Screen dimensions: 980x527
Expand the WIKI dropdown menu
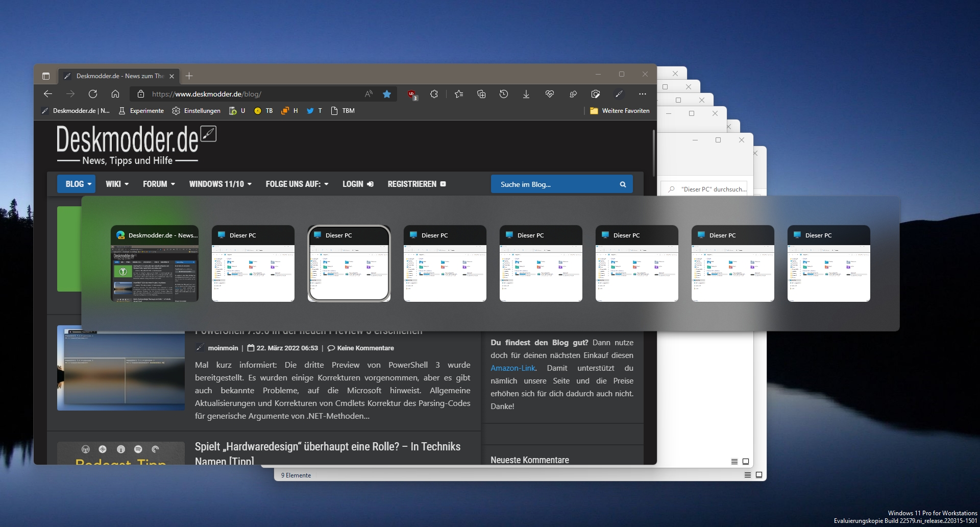click(117, 184)
